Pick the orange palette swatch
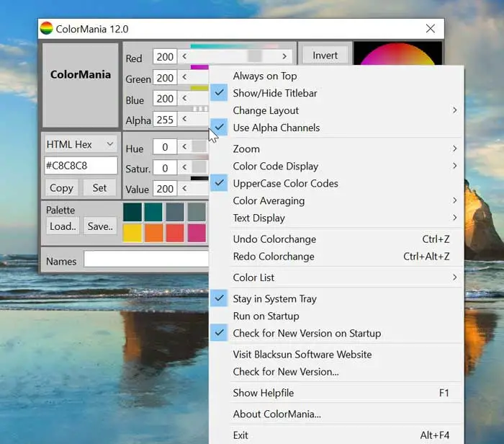 [x=153, y=233]
